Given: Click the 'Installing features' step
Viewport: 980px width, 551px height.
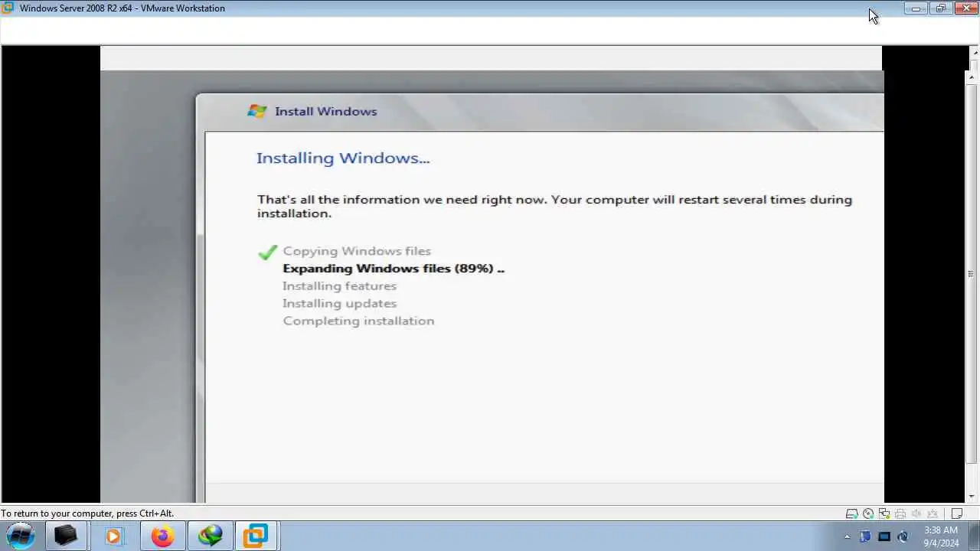Looking at the screenshot, I should click(339, 286).
